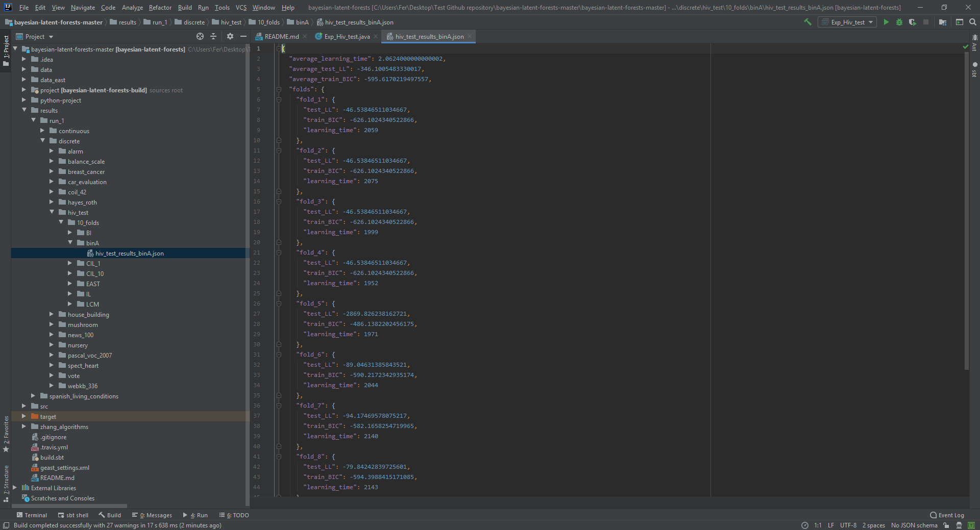
Task: Click the inspections profile hector icon
Action: point(959,525)
